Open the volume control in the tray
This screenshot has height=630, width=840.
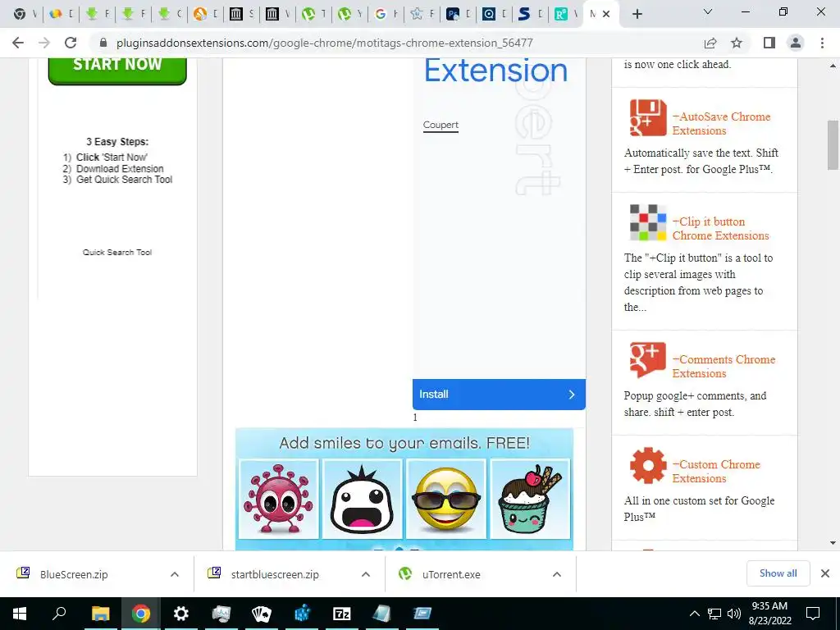click(x=734, y=614)
